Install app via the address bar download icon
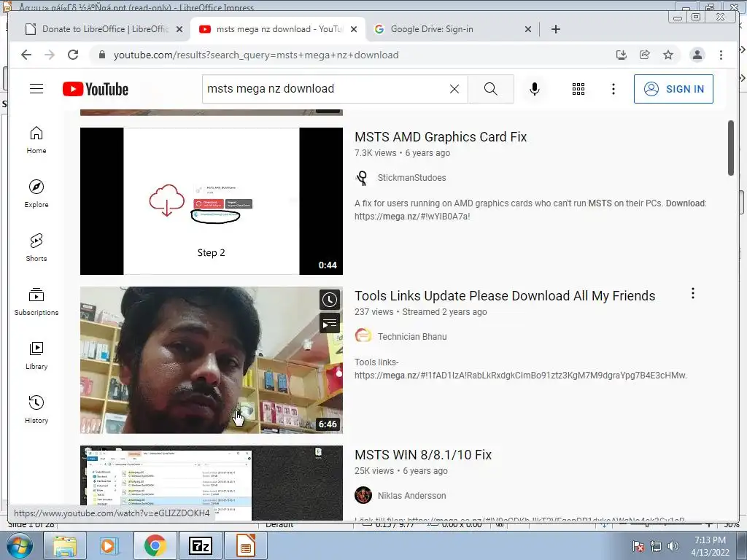 point(622,55)
